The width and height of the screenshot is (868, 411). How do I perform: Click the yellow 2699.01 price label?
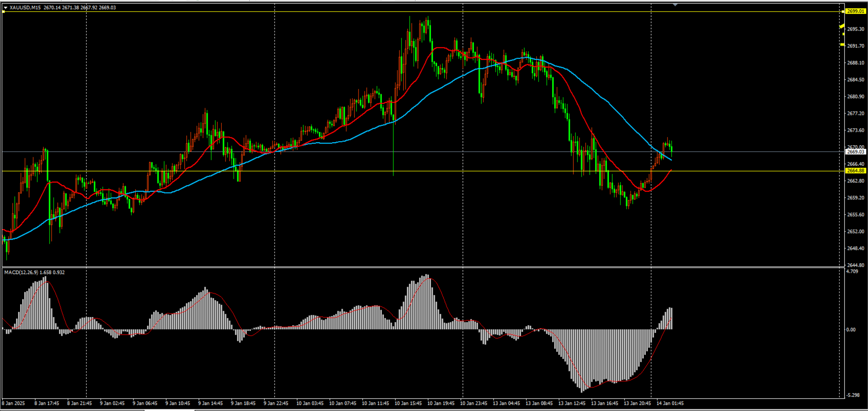click(x=856, y=11)
